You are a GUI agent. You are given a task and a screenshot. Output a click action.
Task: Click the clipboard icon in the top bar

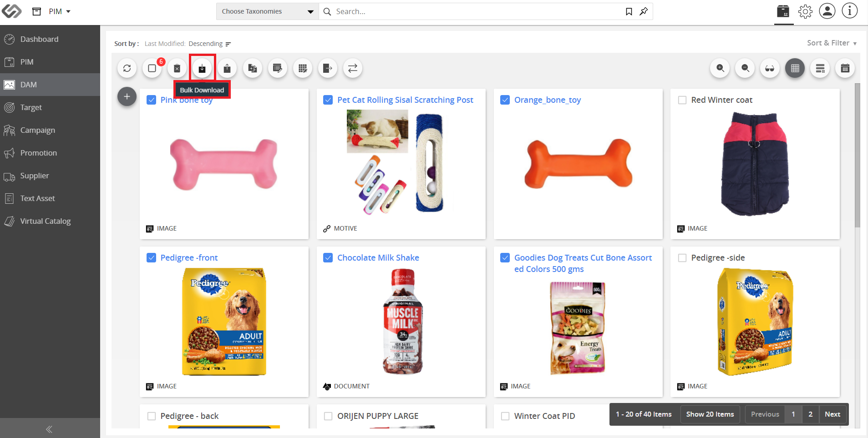pos(783,11)
